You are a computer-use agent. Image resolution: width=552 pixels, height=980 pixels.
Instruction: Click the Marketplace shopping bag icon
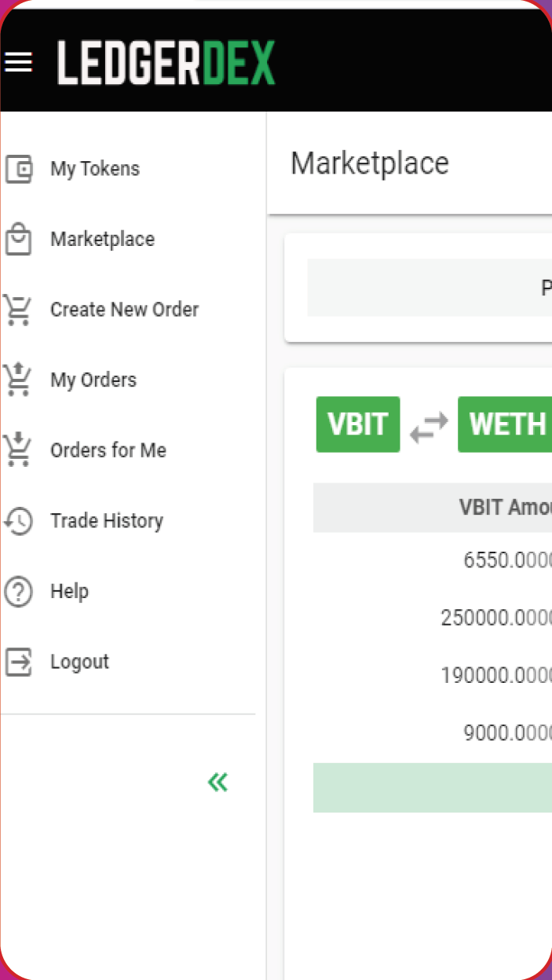[x=19, y=239]
